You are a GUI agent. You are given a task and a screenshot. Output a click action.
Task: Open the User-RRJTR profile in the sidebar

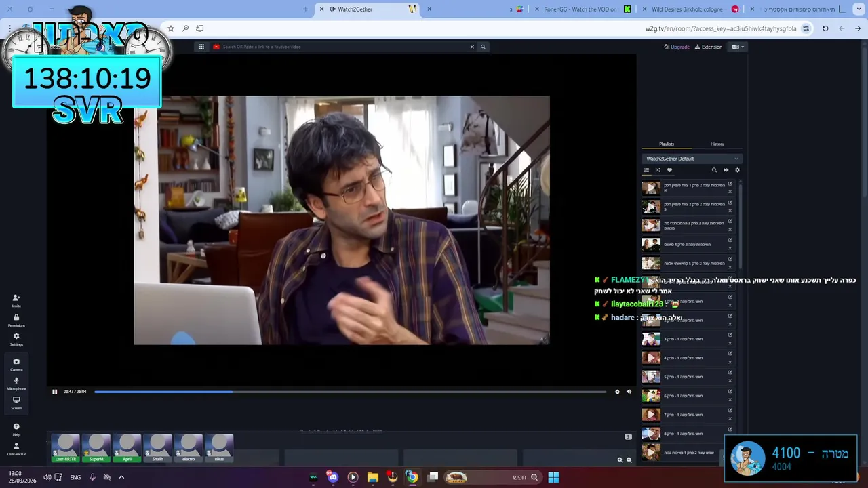pos(16,449)
